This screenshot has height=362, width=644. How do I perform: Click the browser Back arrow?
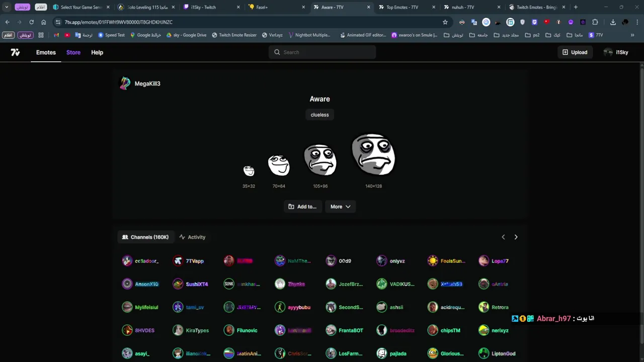point(7,22)
